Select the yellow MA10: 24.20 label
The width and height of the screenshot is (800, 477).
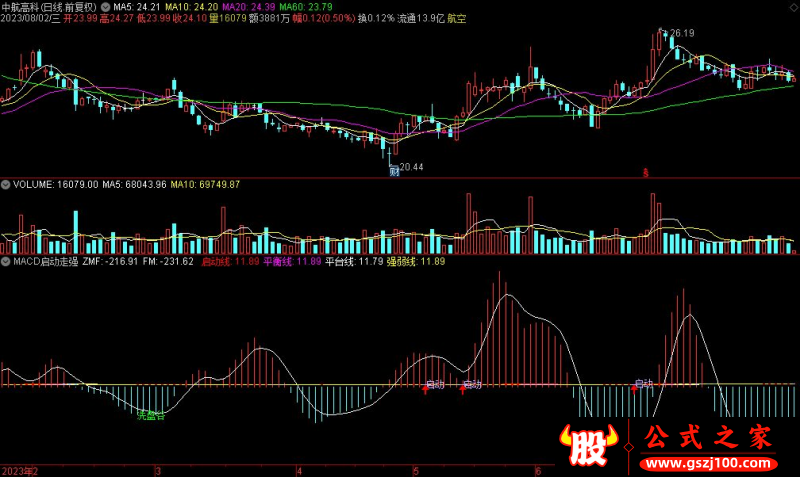coord(191,7)
